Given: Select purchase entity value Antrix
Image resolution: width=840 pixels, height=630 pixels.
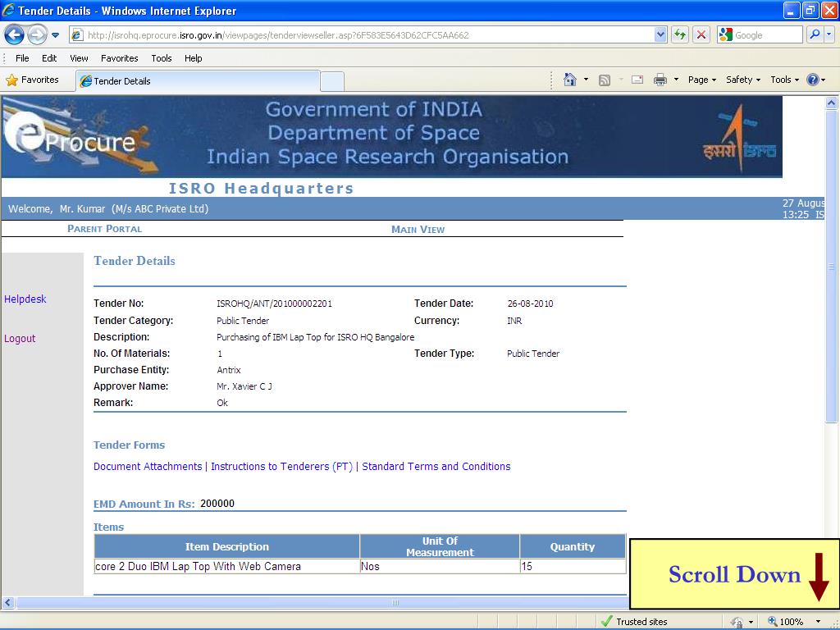Looking at the screenshot, I should coord(229,370).
